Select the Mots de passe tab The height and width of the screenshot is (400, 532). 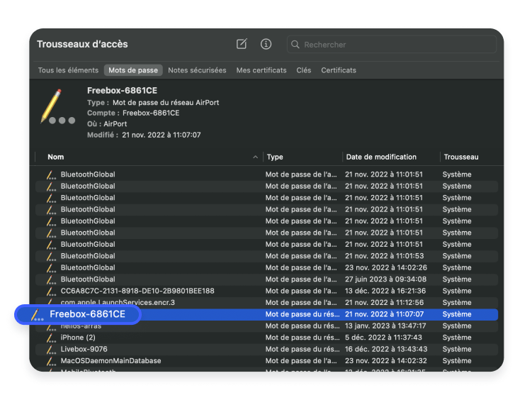point(133,70)
